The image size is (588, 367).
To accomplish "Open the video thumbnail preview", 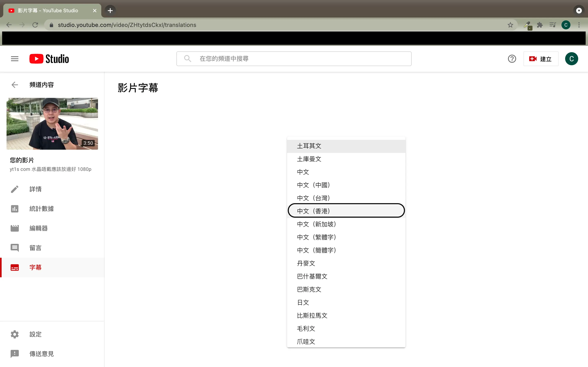I will [x=52, y=124].
